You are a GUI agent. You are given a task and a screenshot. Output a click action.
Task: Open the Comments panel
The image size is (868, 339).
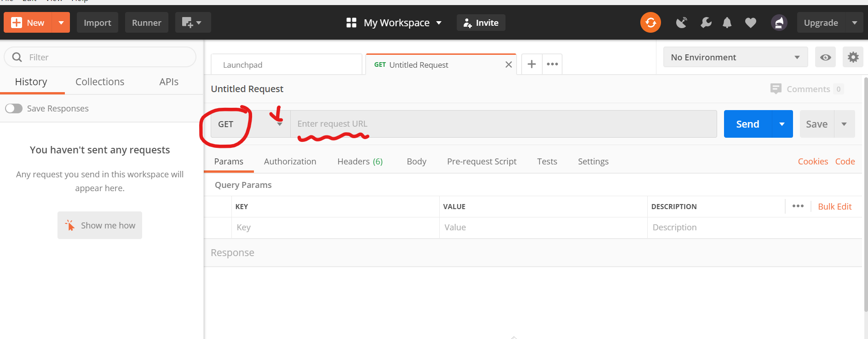tap(807, 89)
